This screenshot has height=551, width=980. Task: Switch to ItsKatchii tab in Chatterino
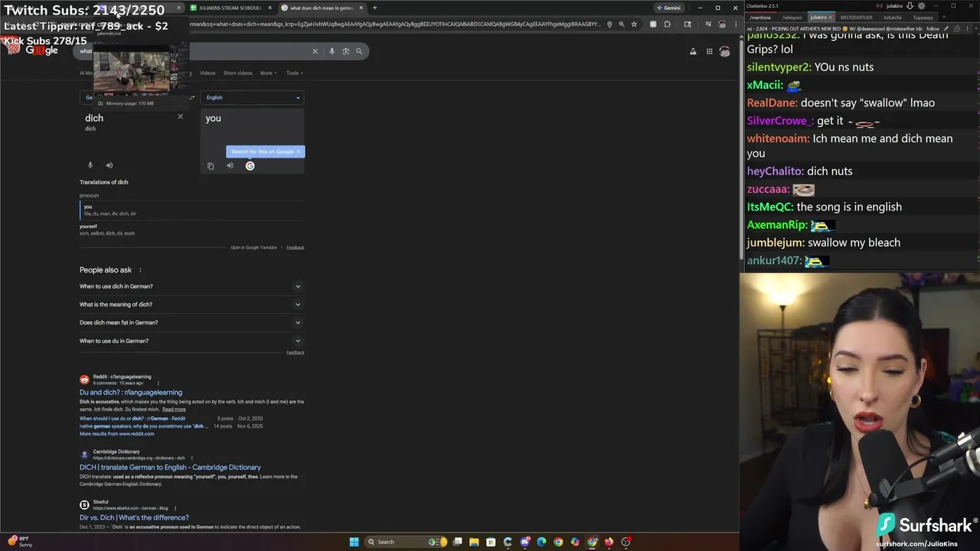tap(893, 17)
